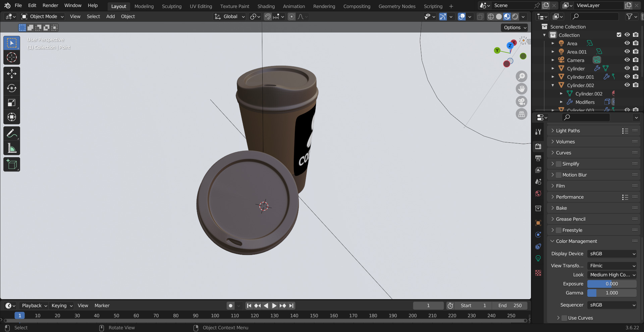Toggle camera view icon in viewport
This screenshot has height=332, width=644.
522,102
